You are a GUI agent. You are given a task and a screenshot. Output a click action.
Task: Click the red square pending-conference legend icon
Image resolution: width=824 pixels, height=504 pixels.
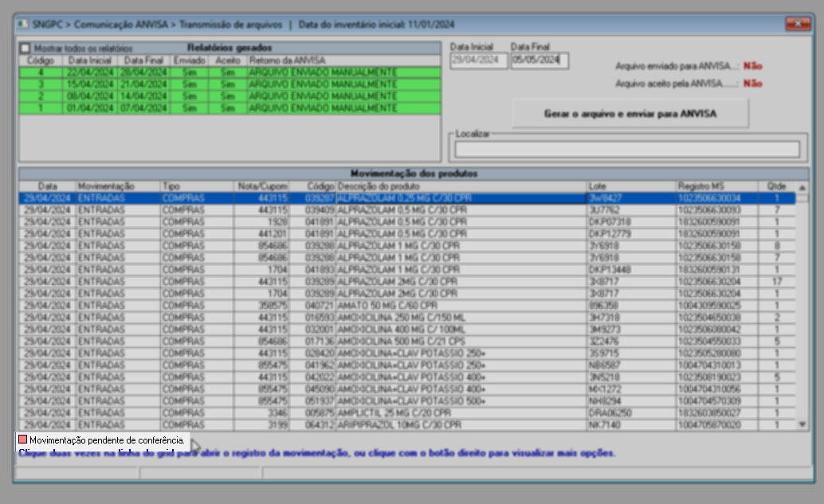pos(22,440)
